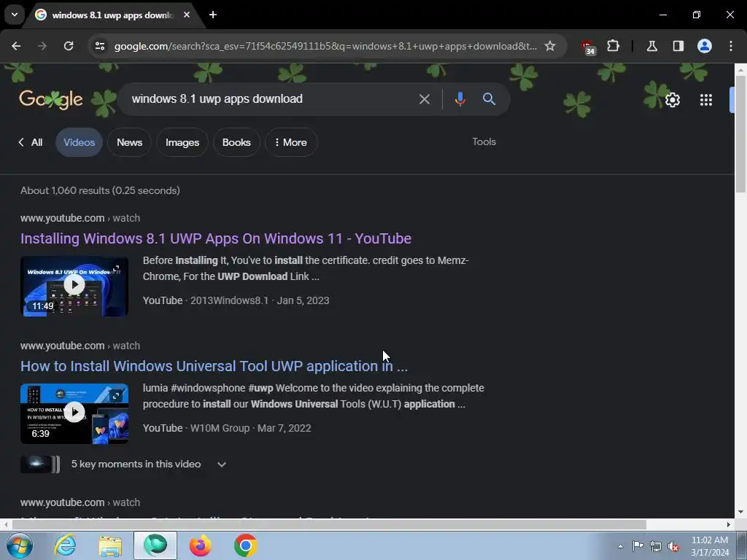This screenshot has width=747, height=560.
Task: Open Chrome three-dot menu
Action: (x=731, y=46)
